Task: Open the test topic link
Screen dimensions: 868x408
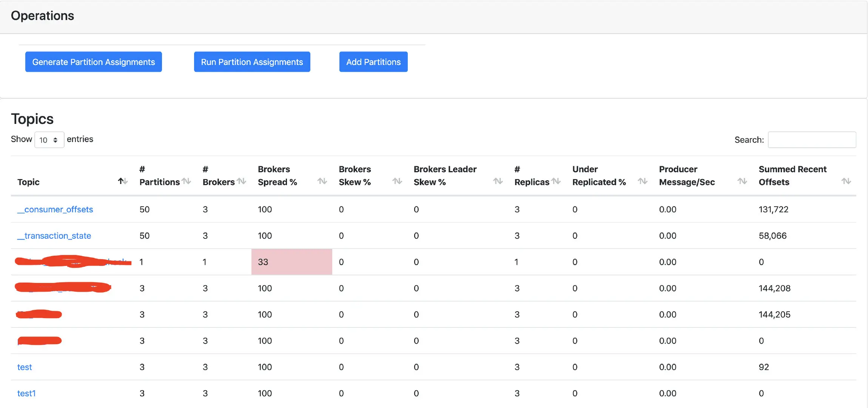Action: (x=25, y=367)
